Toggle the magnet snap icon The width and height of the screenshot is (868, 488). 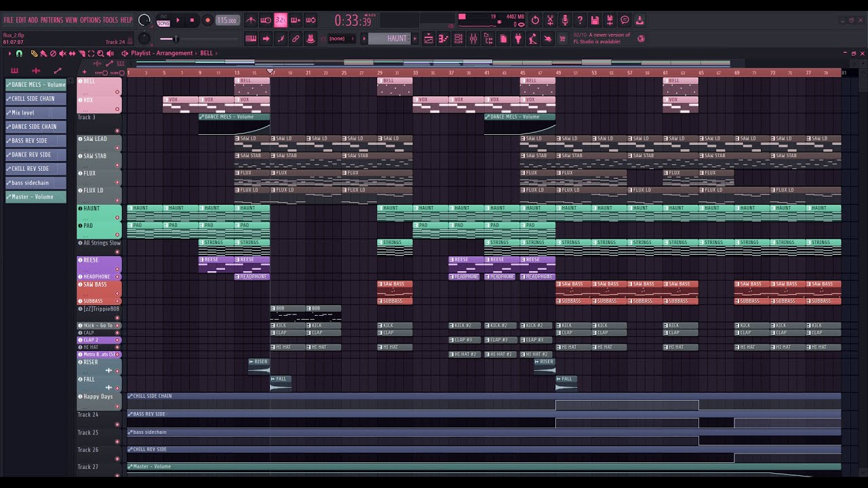click(19, 54)
